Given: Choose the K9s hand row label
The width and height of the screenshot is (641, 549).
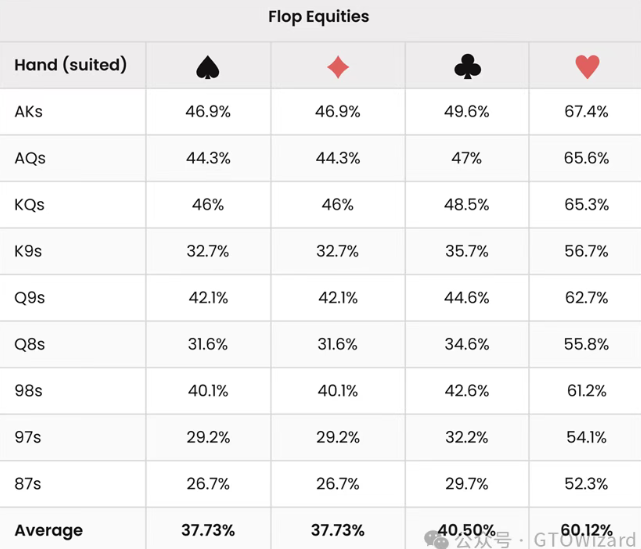Looking at the screenshot, I should tap(29, 251).
